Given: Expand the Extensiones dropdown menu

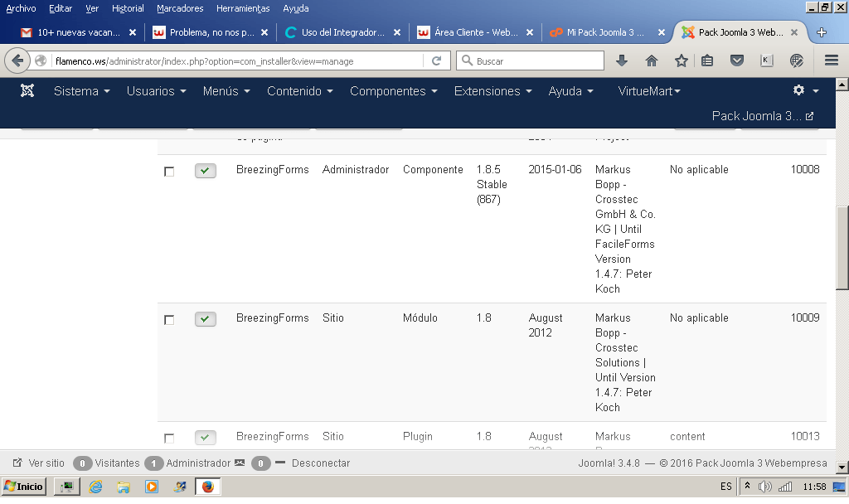Looking at the screenshot, I should tap(493, 91).
